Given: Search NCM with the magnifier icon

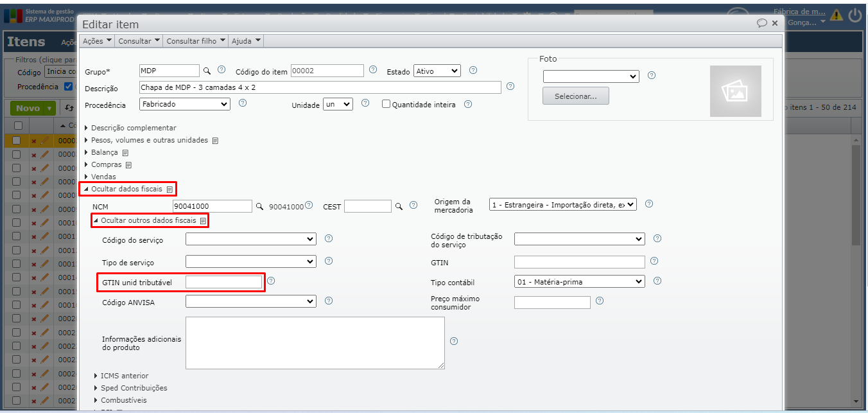Looking at the screenshot, I should point(260,206).
